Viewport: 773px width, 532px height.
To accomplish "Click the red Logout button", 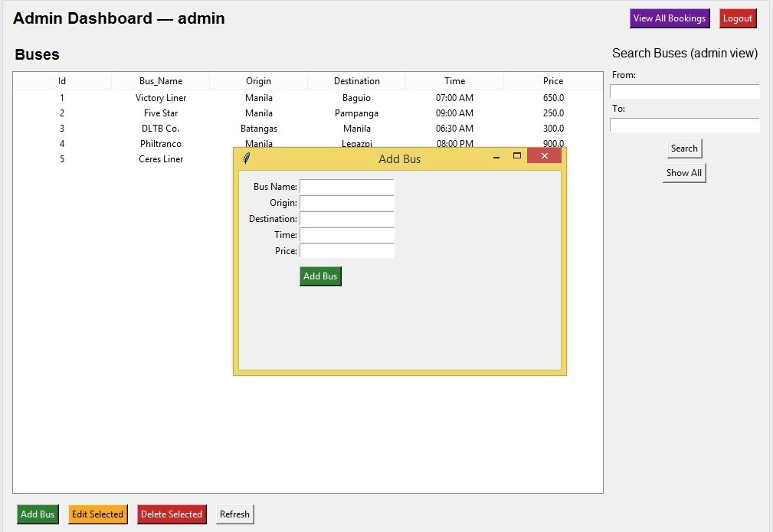I will pyautogui.click(x=738, y=18).
